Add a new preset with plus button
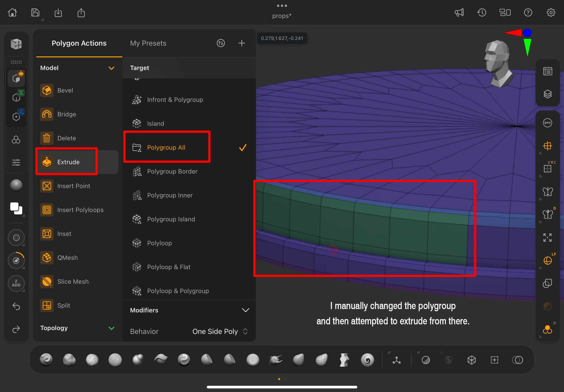 [x=242, y=43]
